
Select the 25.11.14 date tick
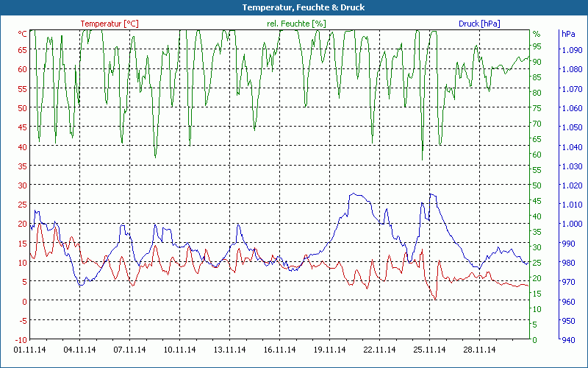[430, 350]
